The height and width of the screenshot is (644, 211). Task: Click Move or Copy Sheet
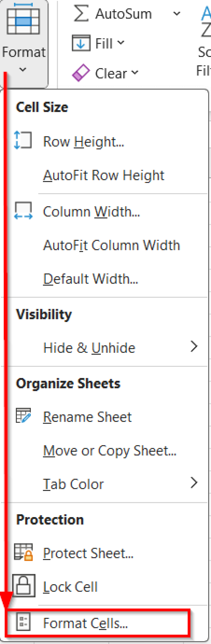(x=110, y=451)
